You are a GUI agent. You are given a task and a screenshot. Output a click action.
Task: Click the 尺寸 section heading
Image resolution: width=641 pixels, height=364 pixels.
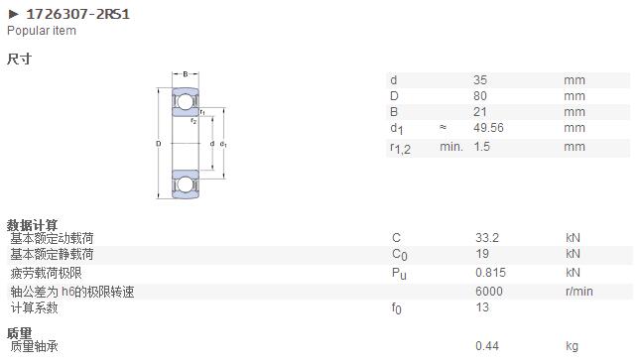point(19,59)
